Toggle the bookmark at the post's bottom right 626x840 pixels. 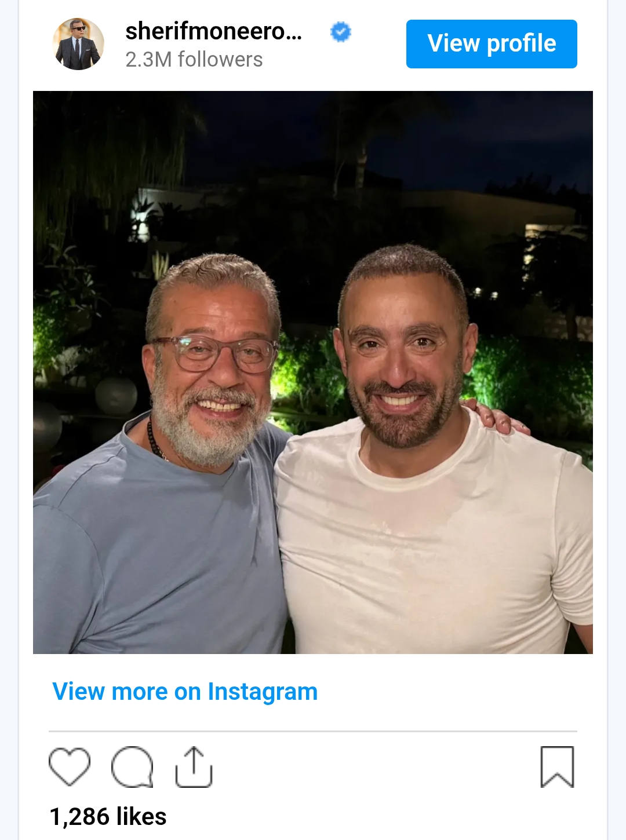point(557,766)
